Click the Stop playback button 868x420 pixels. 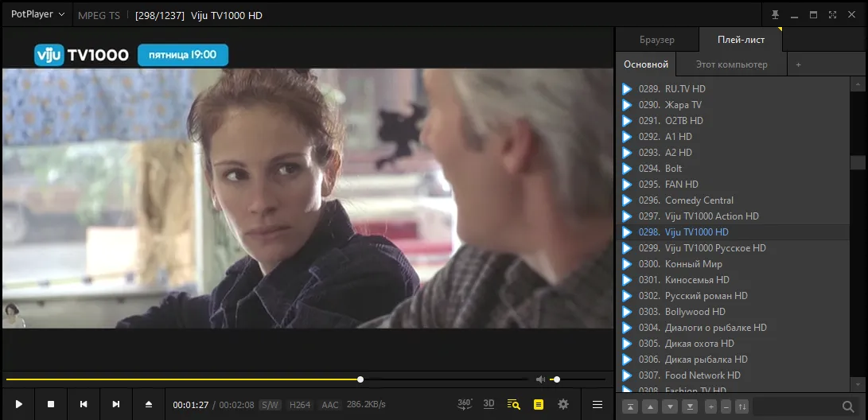click(51, 405)
